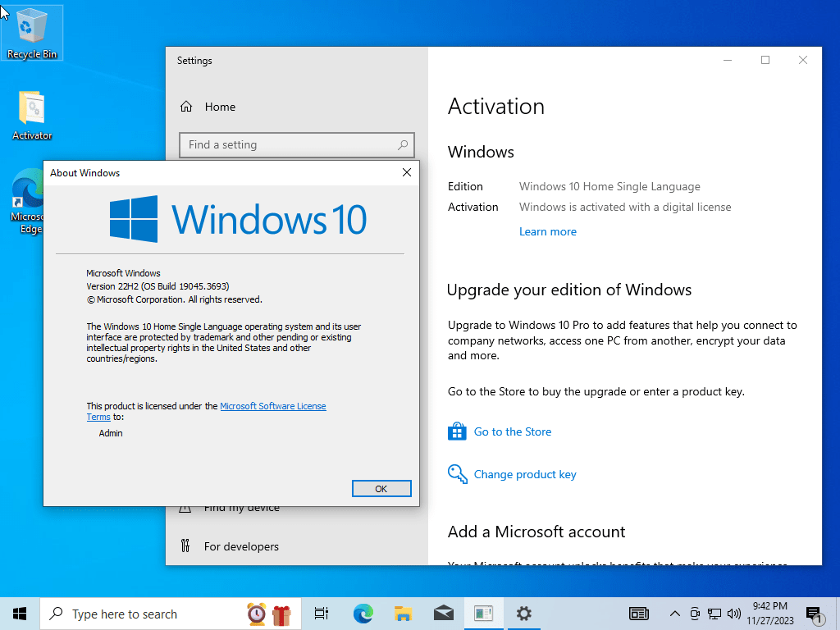The image size is (840, 630).
Task: Select the Activator folder on desktop
Action: click(x=32, y=115)
